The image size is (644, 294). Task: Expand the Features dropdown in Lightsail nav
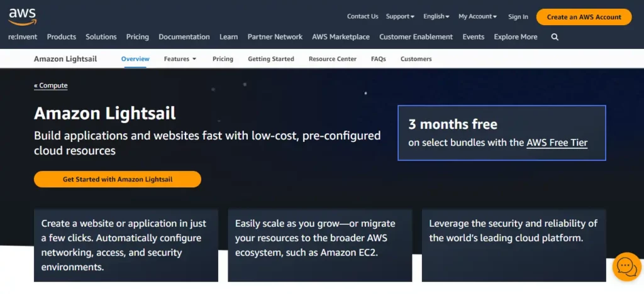180,59
